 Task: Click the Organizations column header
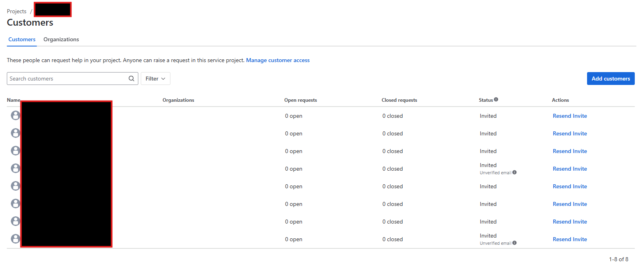[178, 100]
